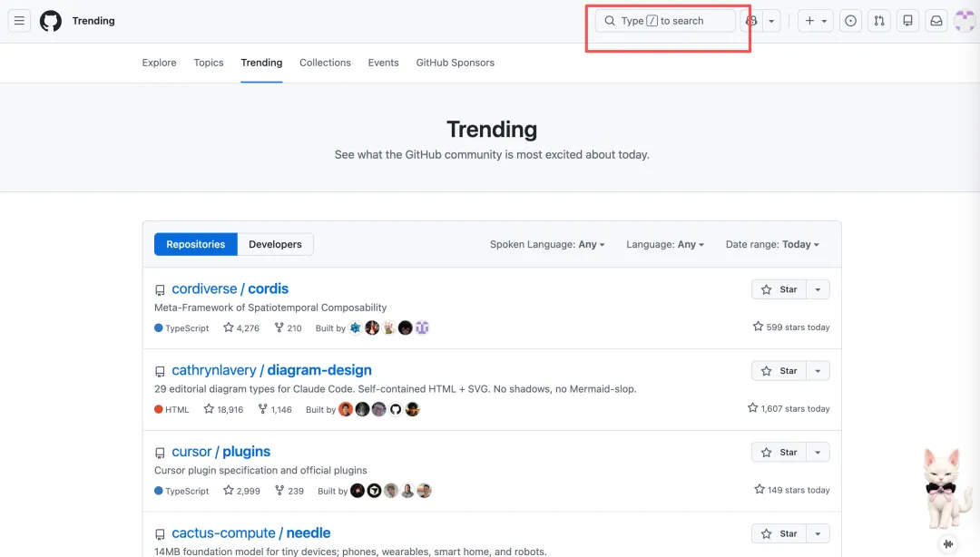Open the Pull requests icon in header

coord(879,21)
